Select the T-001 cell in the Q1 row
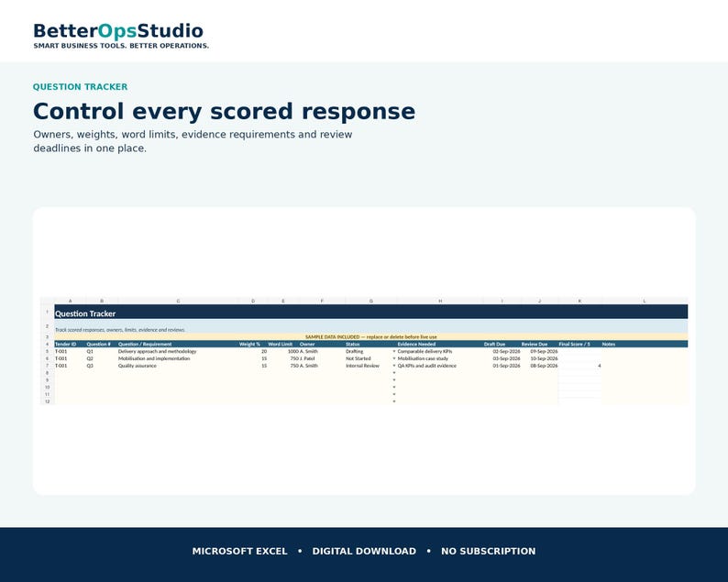The height and width of the screenshot is (582, 728). [x=70, y=351]
